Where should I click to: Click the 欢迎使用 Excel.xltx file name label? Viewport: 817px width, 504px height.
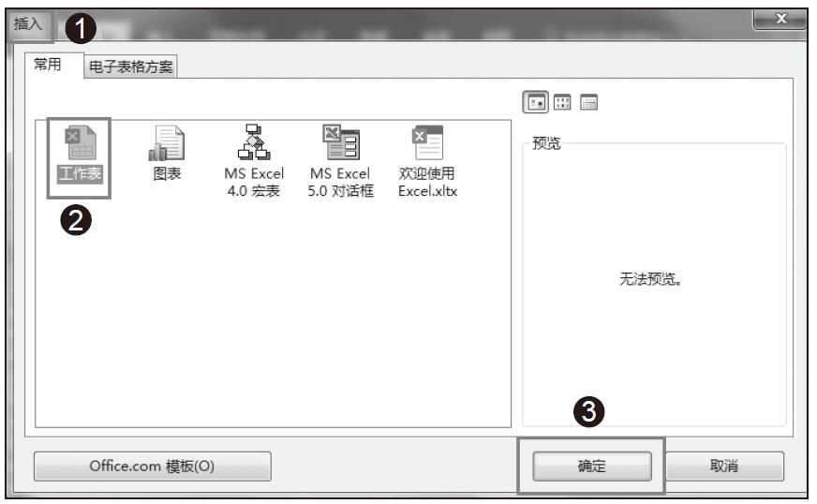tap(427, 183)
